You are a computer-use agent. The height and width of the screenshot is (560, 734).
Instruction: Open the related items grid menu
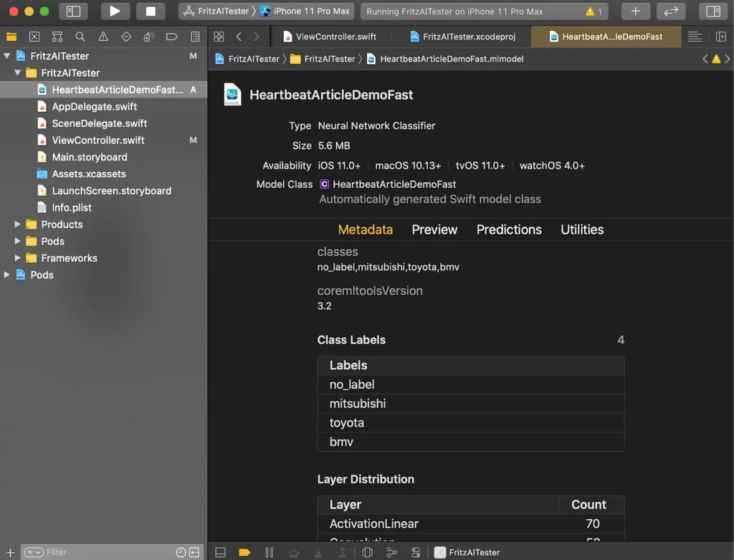(x=219, y=37)
